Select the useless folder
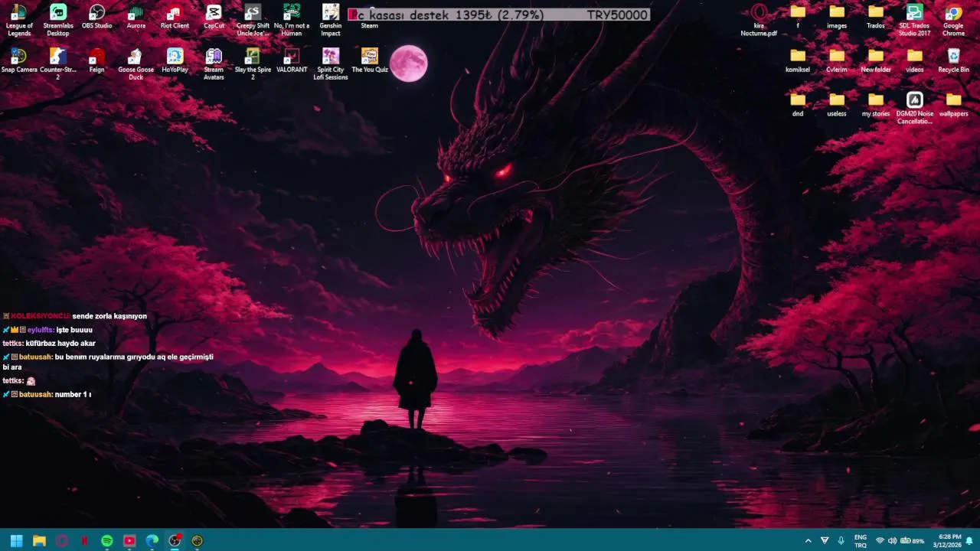980x551 pixels. [x=837, y=105]
